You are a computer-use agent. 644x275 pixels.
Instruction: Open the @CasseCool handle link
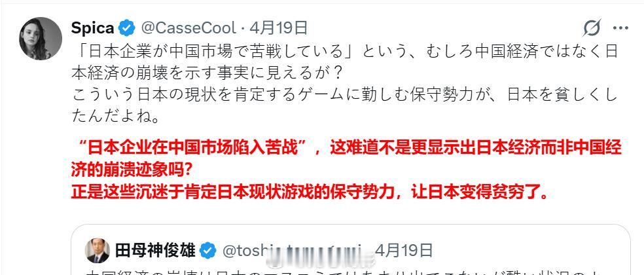pos(188,28)
